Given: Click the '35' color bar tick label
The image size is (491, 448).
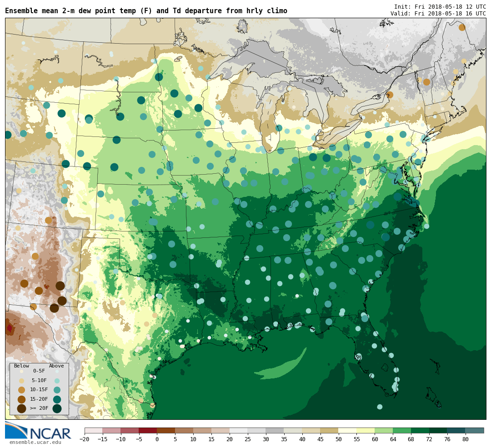Looking at the screenshot, I should (x=284, y=439).
